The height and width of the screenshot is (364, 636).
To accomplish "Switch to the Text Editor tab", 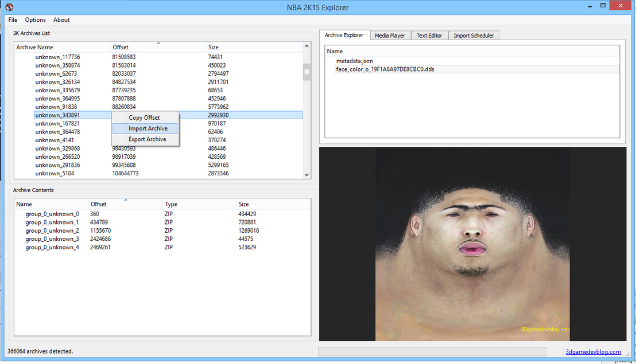I will tap(429, 36).
